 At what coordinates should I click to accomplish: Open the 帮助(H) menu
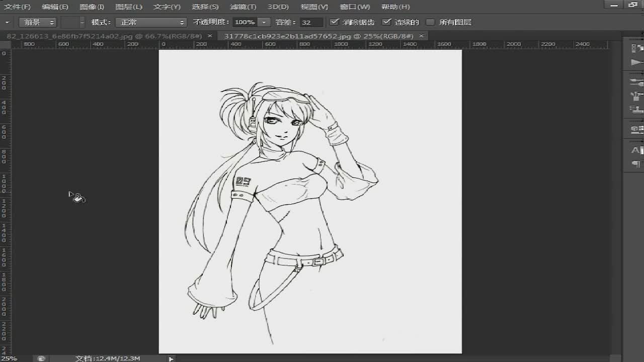395,7
